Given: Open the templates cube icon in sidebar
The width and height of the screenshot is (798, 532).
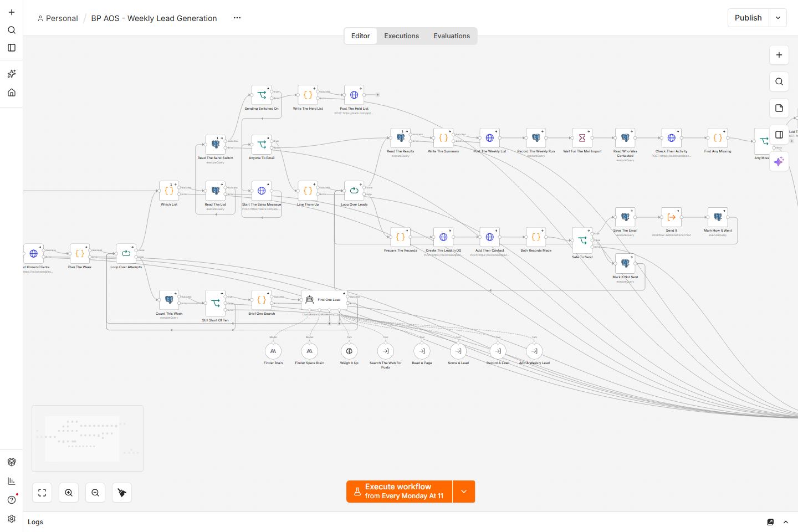Looking at the screenshot, I should (12, 462).
